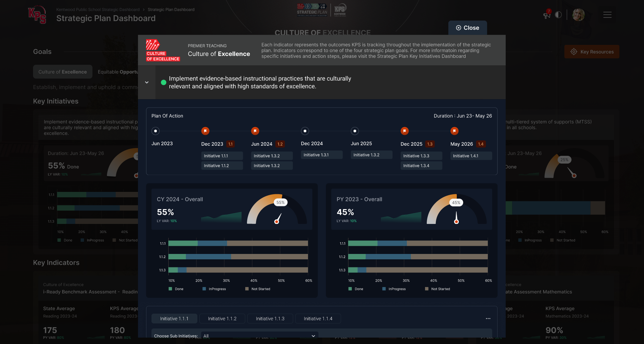Click 'Duration : Jun 23- May 26' text
Viewport: 644px width, 344px height.
463,116
